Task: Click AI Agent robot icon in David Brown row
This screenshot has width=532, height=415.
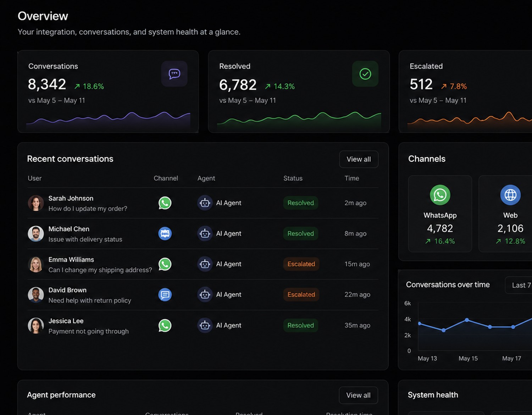Action: pos(205,295)
